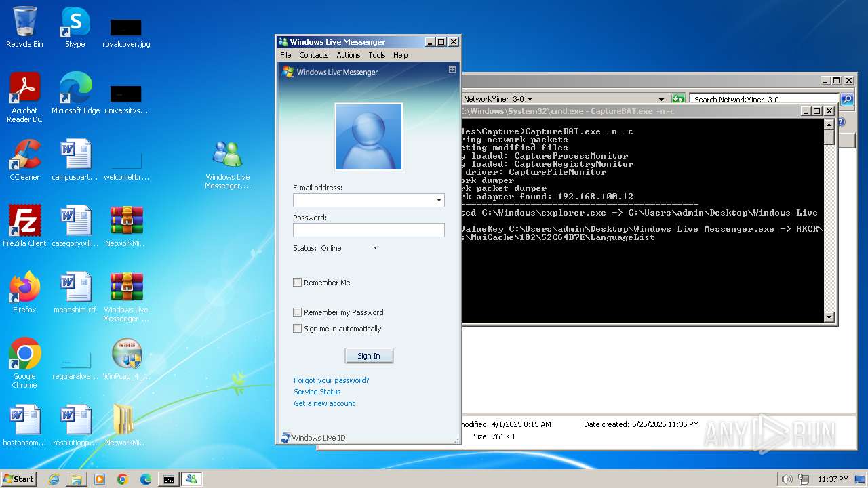The height and width of the screenshot is (488, 868).
Task: Select the Windows Live Messenger executable desktop icon
Action: (228, 165)
